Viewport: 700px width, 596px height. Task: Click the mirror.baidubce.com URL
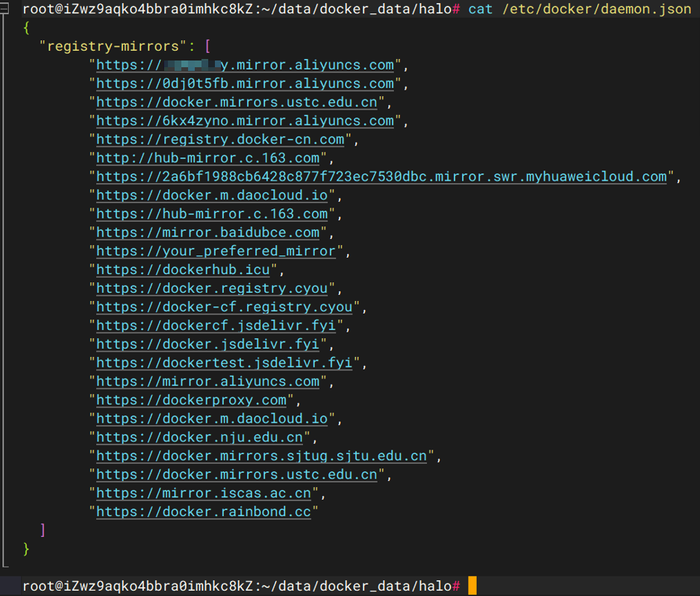tap(207, 233)
